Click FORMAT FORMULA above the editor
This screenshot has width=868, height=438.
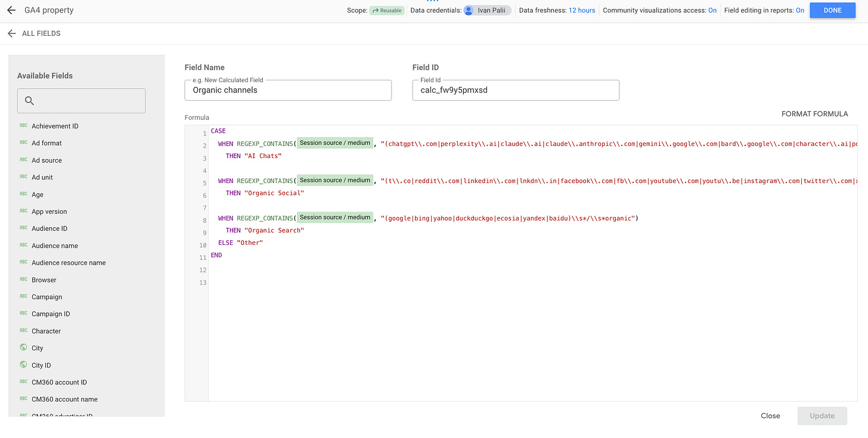pyautogui.click(x=814, y=114)
